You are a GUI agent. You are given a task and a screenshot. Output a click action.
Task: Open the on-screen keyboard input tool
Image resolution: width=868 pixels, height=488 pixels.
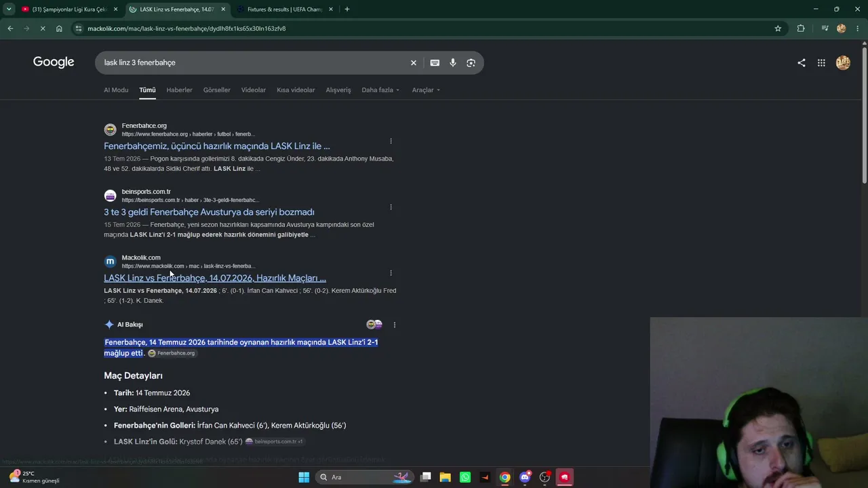(435, 62)
